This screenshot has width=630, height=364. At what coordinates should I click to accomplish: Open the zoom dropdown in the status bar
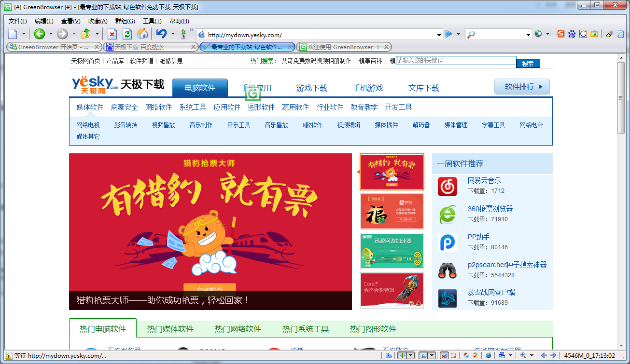coord(532,355)
